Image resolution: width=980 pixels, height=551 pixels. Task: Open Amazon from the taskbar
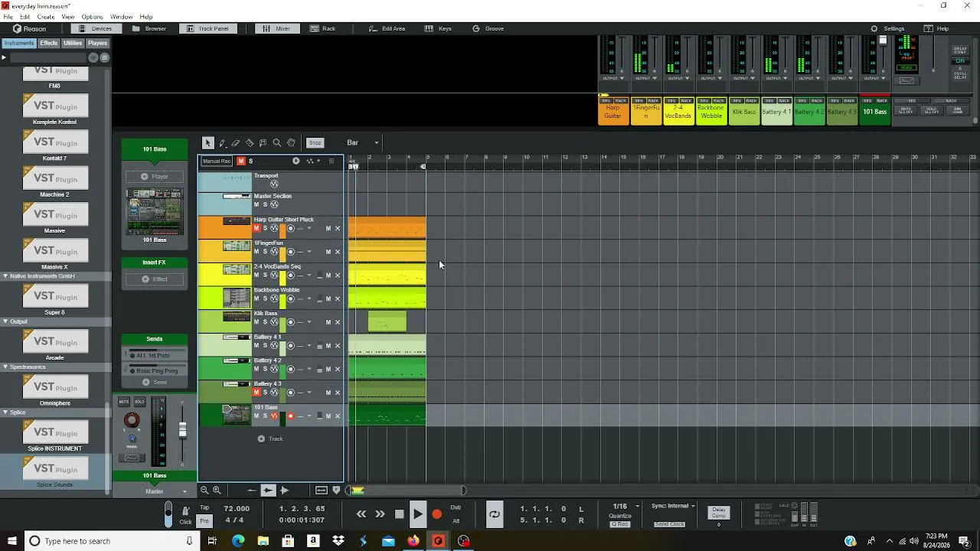click(x=313, y=541)
